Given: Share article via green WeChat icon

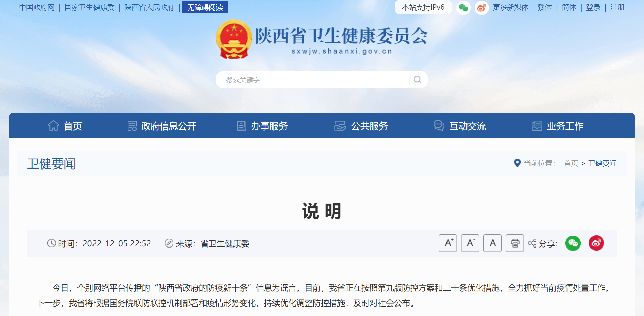Looking at the screenshot, I should [x=573, y=243].
